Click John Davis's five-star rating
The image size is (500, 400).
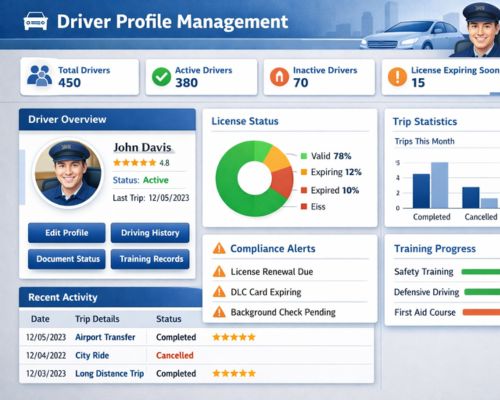tap(135, 163)
